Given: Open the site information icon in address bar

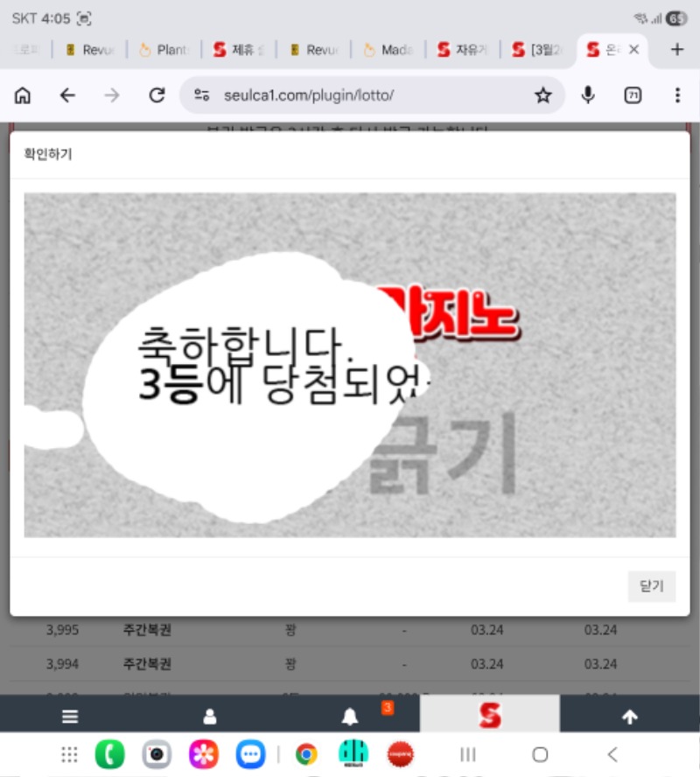Looking at the screenshot, I should click(202, 95).
